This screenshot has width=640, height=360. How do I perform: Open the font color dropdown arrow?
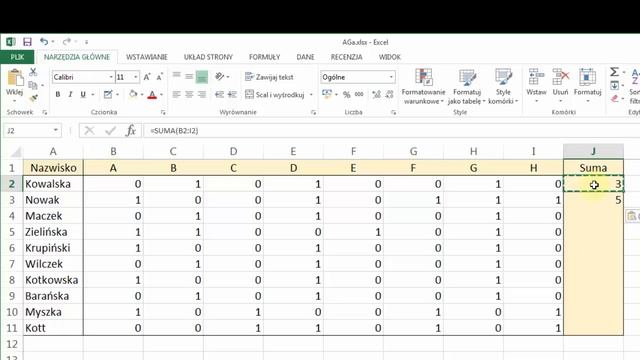161,95
